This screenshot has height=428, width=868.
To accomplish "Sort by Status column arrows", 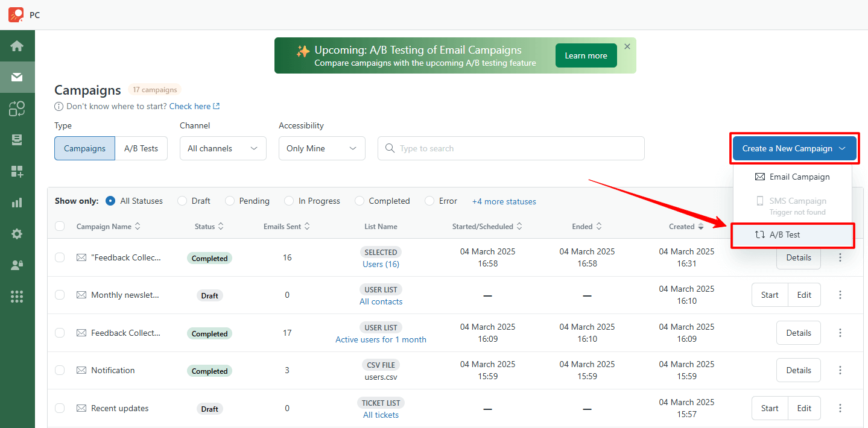I will point(221,227).
